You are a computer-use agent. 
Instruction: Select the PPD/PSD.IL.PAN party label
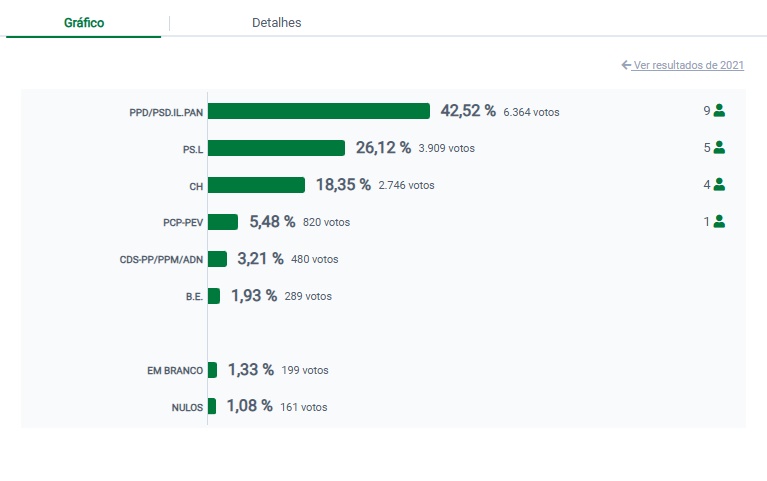[166, 112]
